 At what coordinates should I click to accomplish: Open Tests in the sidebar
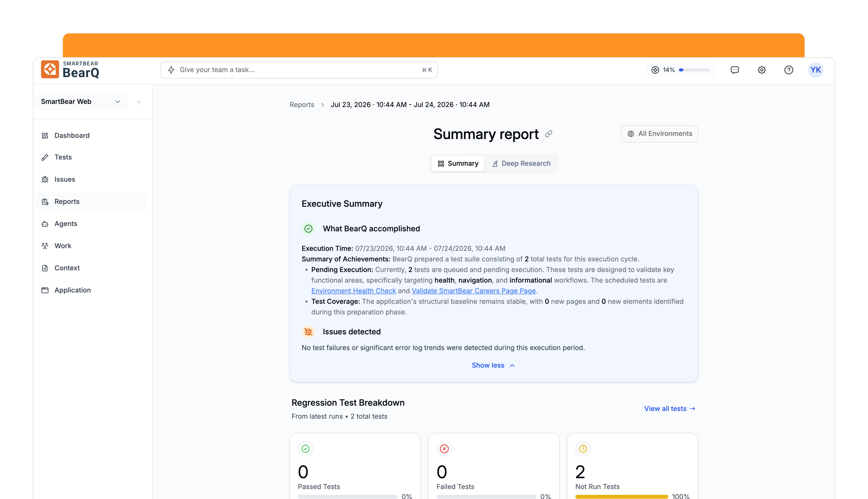pos(91,157)
